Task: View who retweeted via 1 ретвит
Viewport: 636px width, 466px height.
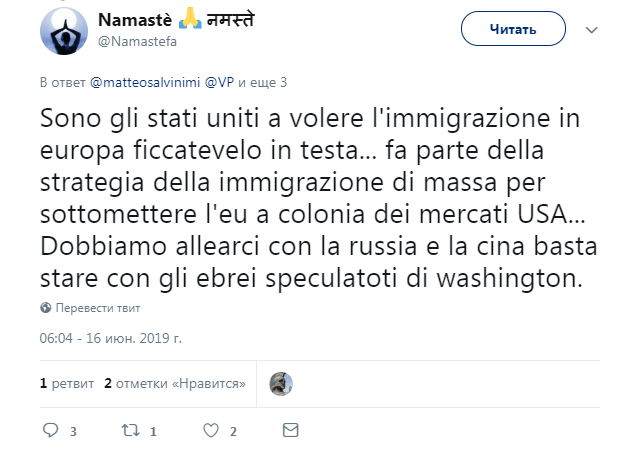Action: pos(67,383)
